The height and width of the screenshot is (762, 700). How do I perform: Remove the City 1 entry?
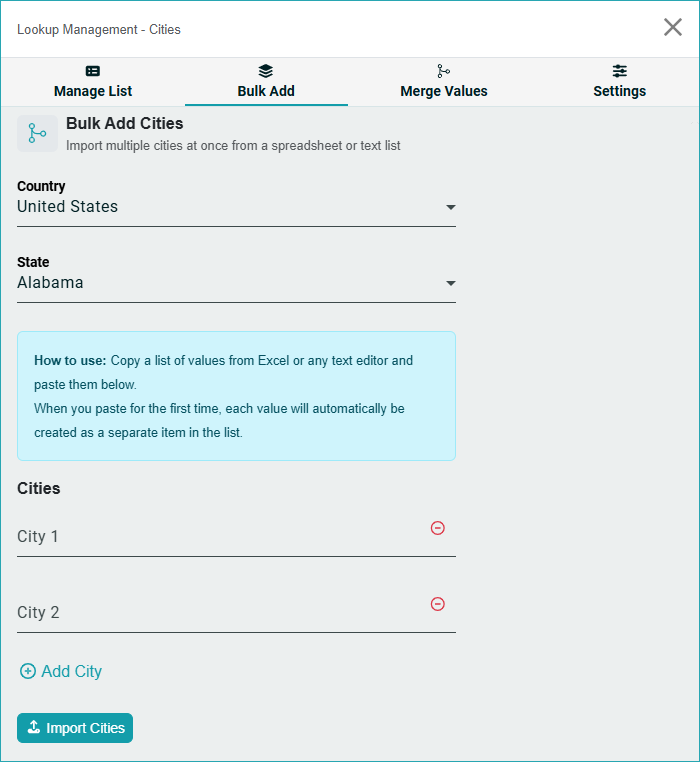[x=438, y=528]
